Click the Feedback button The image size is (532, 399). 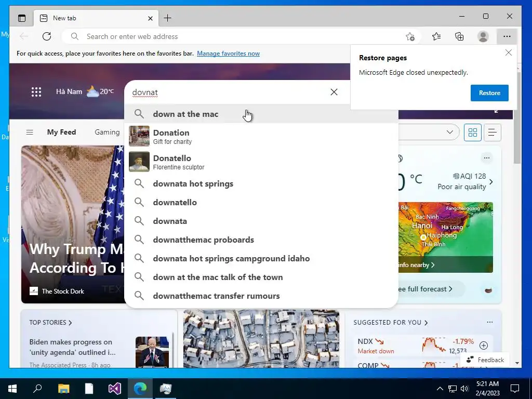(485, 360)
